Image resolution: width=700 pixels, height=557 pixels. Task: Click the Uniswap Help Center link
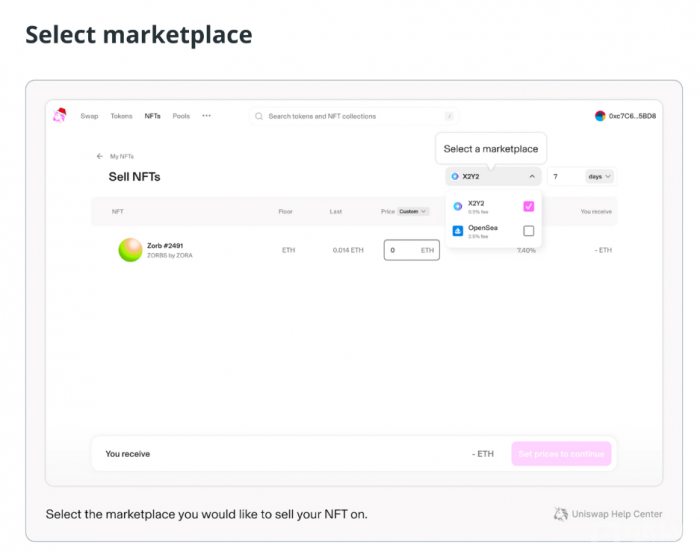point(617,514)
